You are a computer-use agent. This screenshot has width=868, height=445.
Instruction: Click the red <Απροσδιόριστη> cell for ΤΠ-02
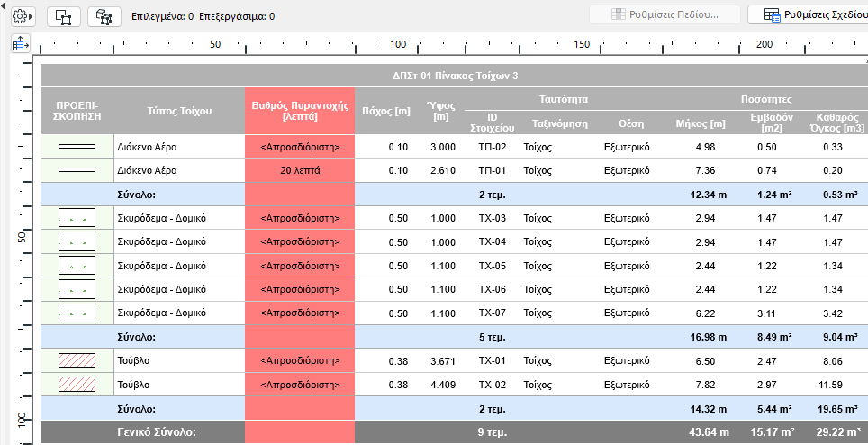coord(300,147)
